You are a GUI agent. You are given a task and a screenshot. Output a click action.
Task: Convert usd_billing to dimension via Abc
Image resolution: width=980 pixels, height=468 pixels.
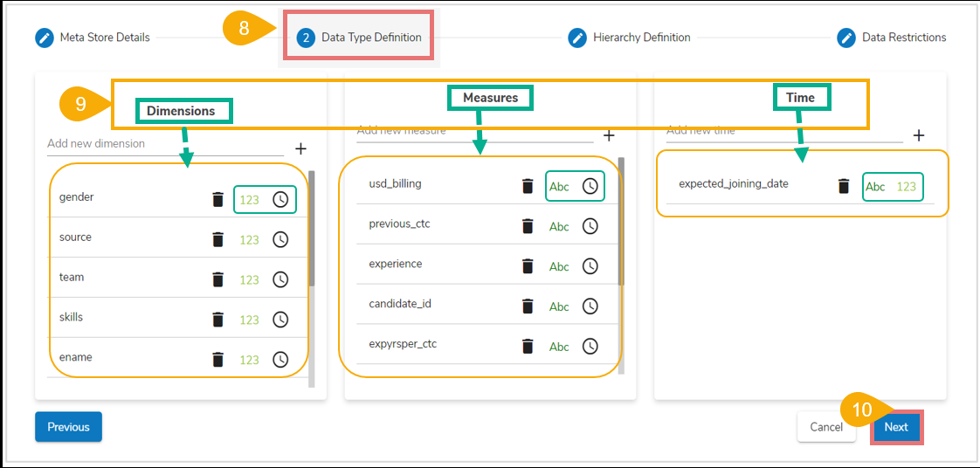[559, 186]
